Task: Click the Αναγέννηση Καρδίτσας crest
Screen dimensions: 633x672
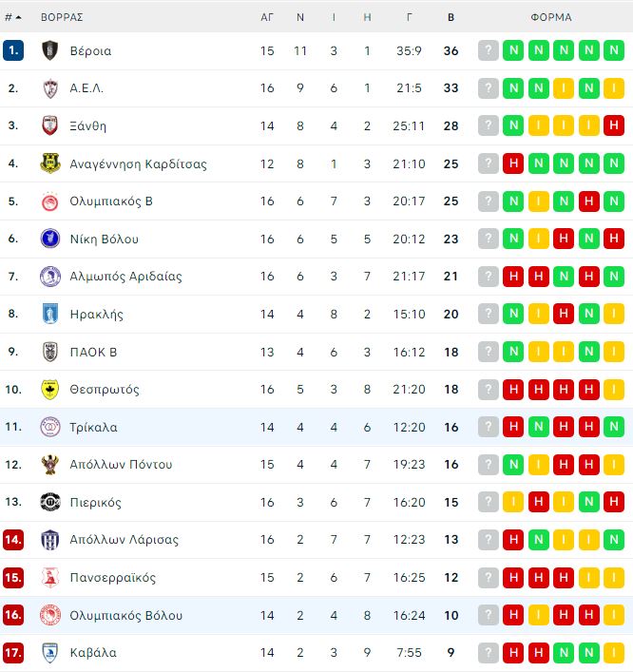Action: (50, 163)
